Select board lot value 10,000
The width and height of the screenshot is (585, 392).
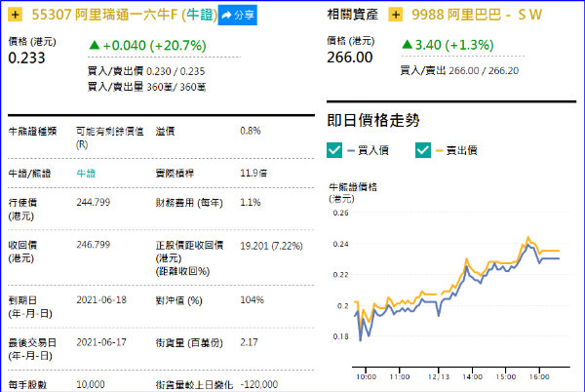pyautogui.click(x=91, y=384)
